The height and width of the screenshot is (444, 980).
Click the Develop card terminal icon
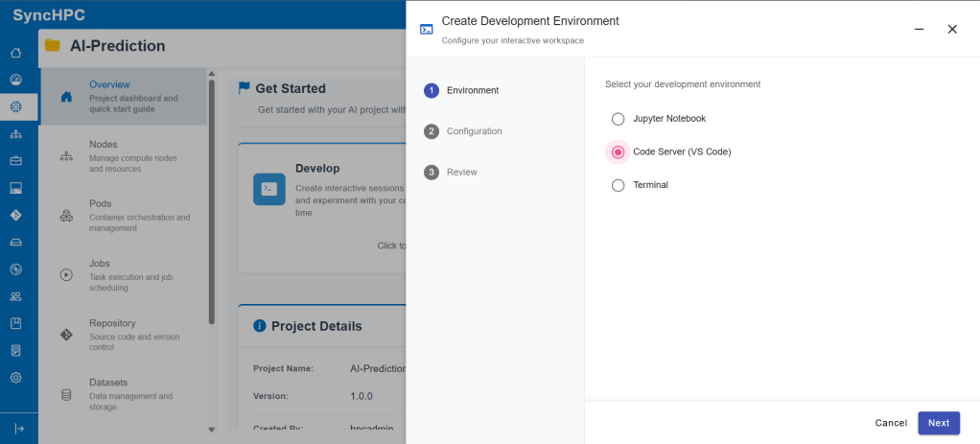(269, 189)
